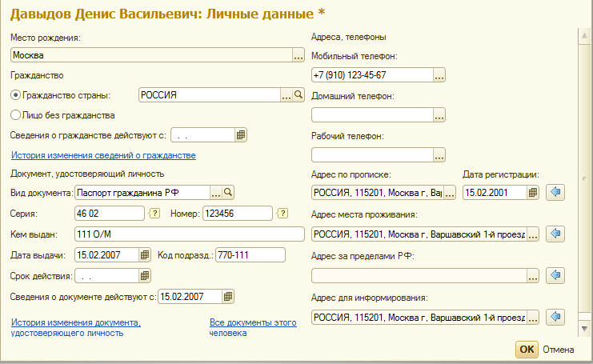The image size is (593, 364).
Task: Open calendar for registration date field
Action: pyautogui.click(x=535, y=193)
